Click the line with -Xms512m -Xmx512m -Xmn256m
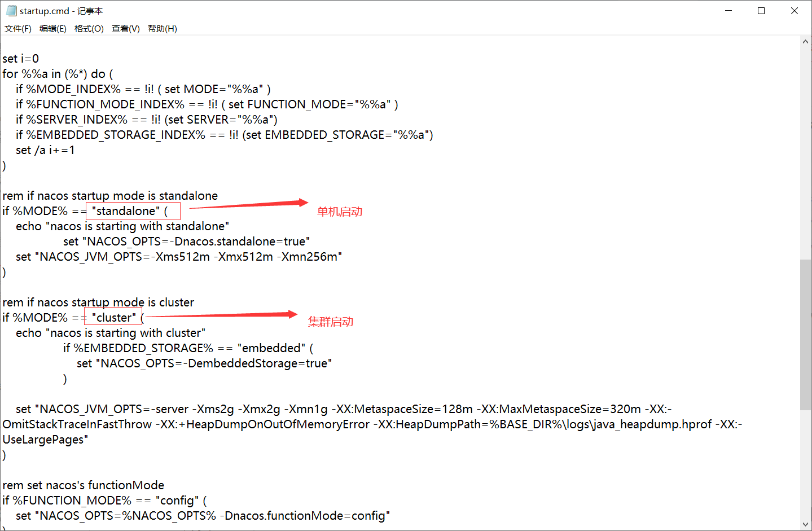812x531 pixels. click(x=179, y=257)
